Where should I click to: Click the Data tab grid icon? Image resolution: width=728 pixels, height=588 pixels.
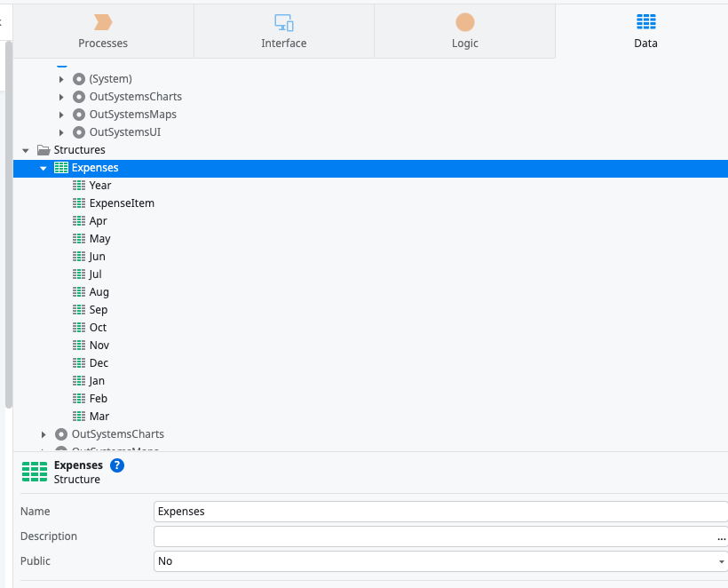click(x=645, y=21)
